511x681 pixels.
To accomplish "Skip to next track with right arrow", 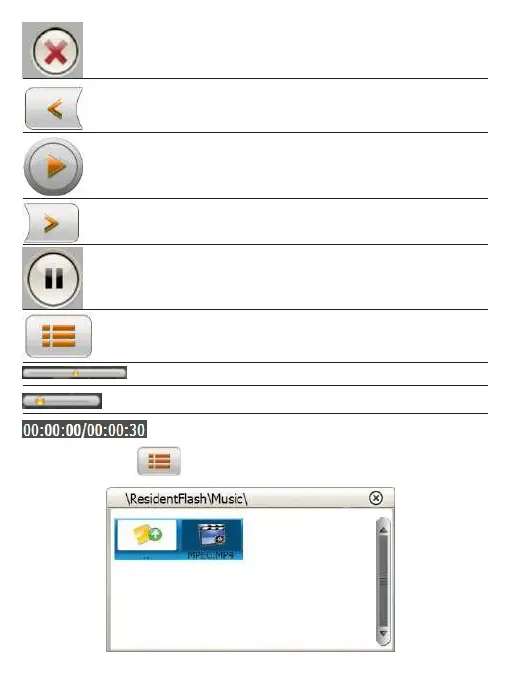I will click(x=52, y=223).
